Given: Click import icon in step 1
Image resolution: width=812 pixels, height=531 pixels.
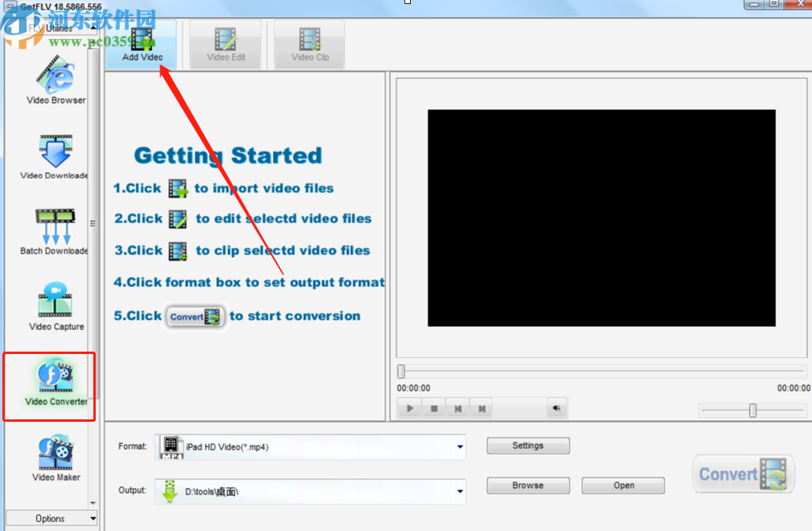Looking at the screenshot, I should [178, 188].
